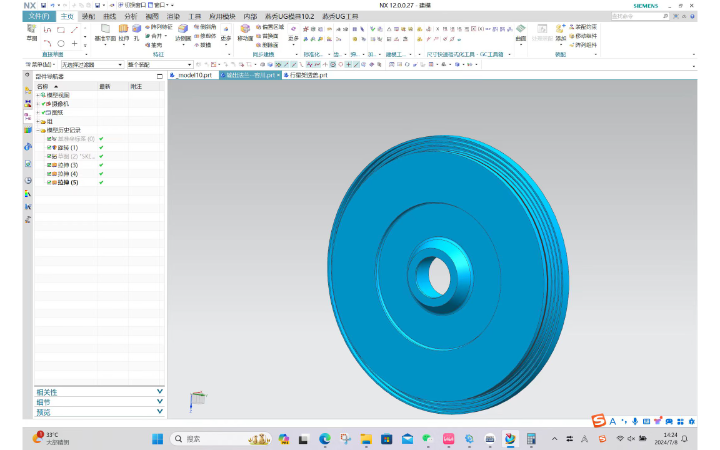
Task: Uncheck the 拉伸 (4) feature checkbox
Action: (49, 174)
